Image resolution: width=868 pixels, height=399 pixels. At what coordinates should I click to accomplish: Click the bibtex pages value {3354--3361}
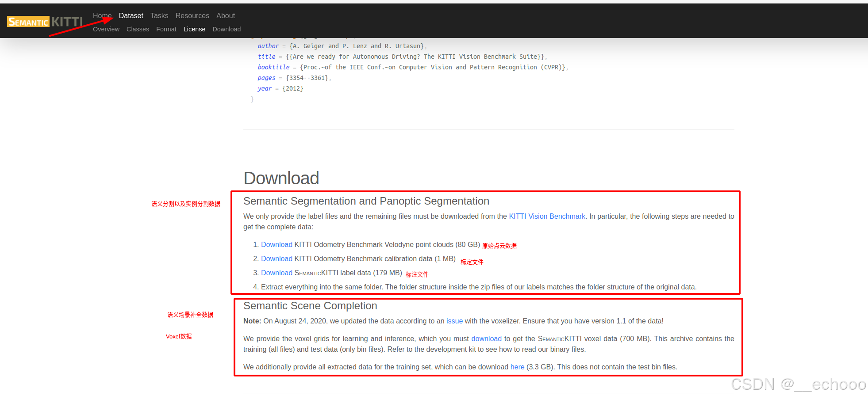pos(307,78)
